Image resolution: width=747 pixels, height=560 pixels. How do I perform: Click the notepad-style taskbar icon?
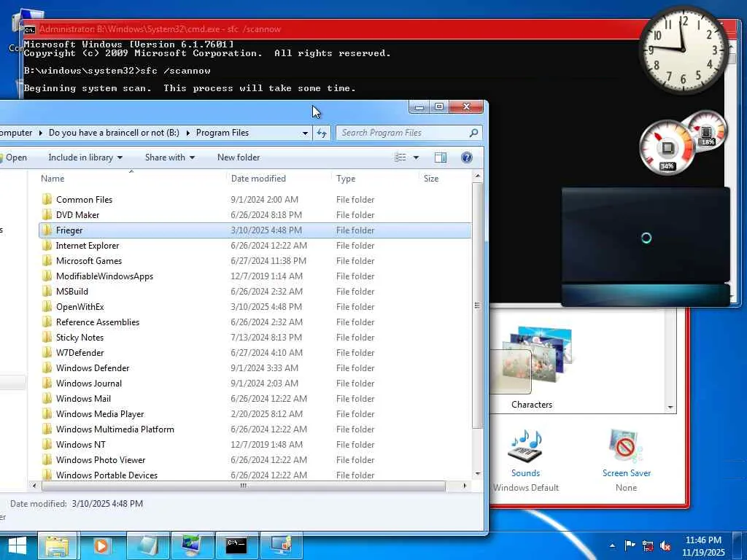coord(147,546)
